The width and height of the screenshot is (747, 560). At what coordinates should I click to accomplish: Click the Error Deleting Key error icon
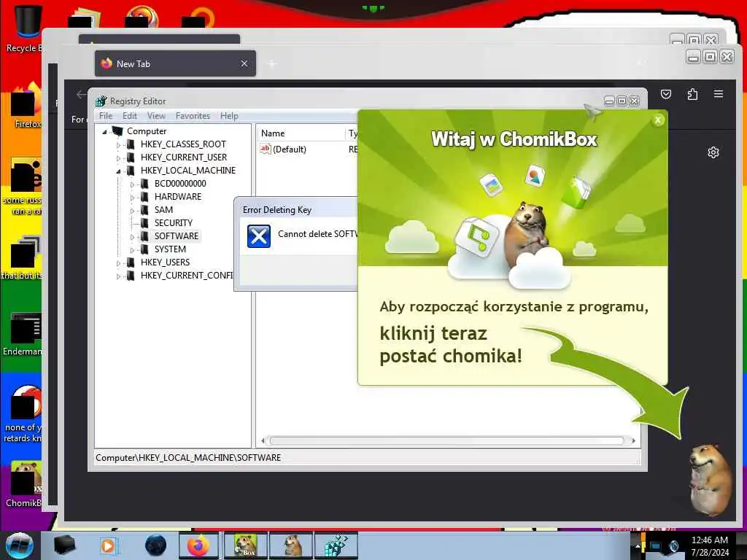pyautogui.click(x=259, y=236)
